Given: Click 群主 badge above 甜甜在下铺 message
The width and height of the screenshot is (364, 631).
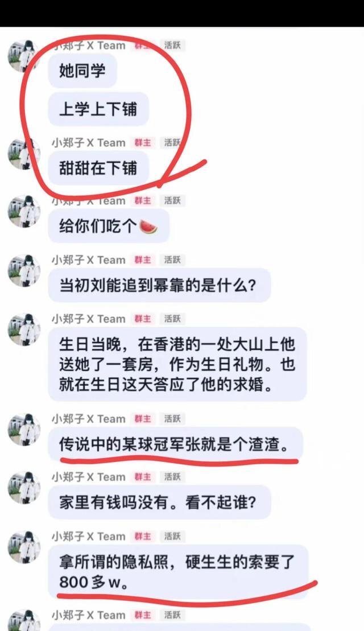Looking at the screenshot, I should [143, 142].
